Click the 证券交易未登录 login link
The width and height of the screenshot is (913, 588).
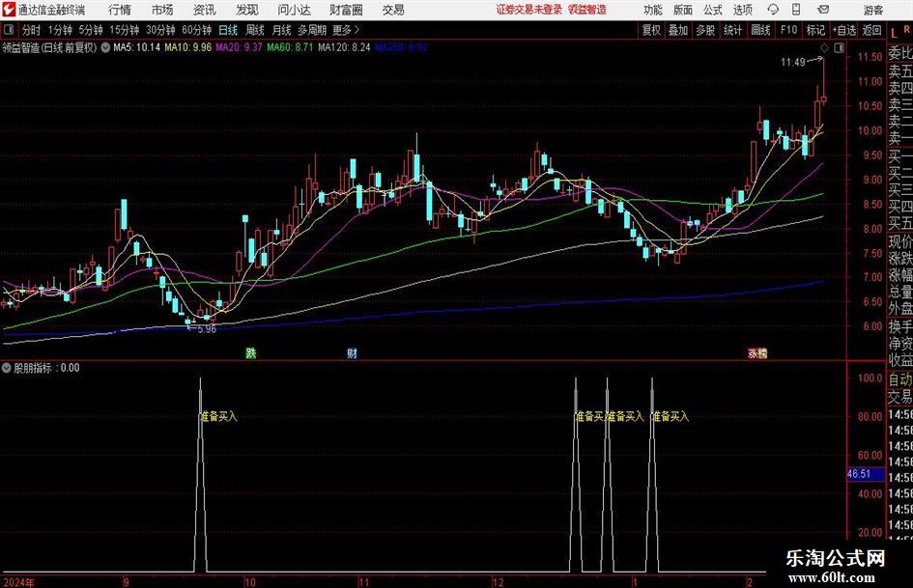529,10
